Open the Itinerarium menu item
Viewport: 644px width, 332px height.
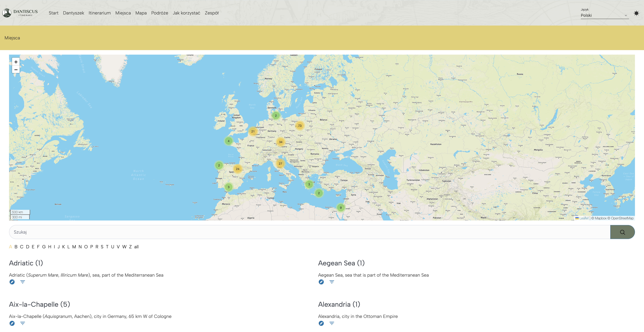click(x=99, y=13)
